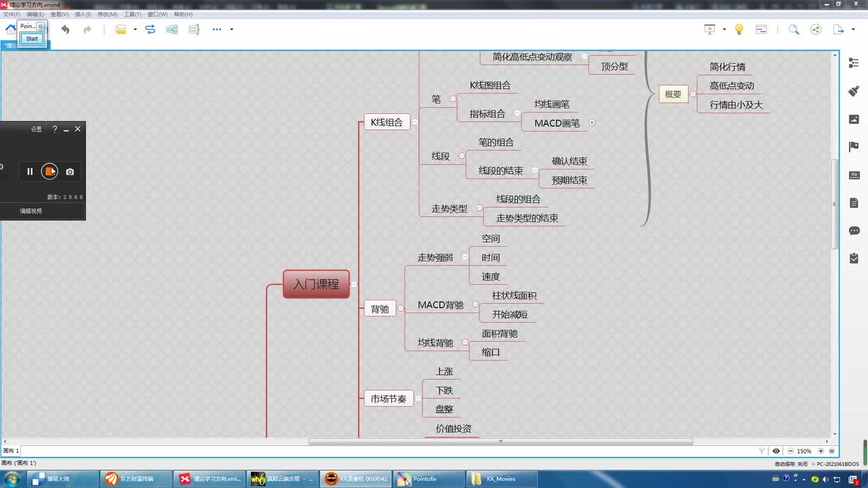
Task: Select the 入门课程 central topic
Action: [x=316, y=285]
